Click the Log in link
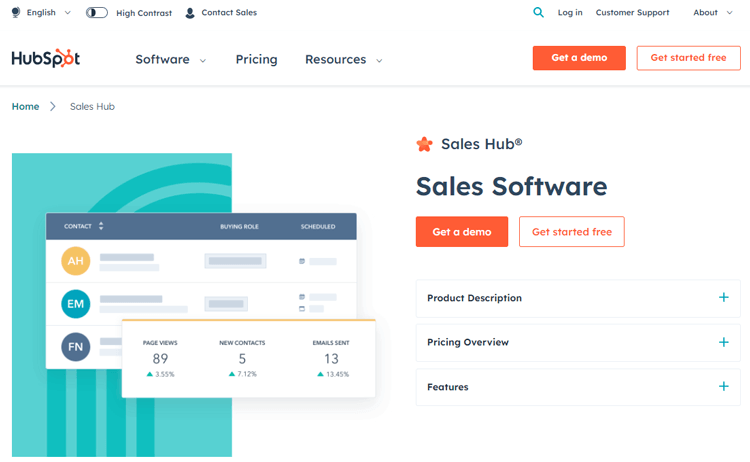 pyautogui.click(x=570, y=12)
